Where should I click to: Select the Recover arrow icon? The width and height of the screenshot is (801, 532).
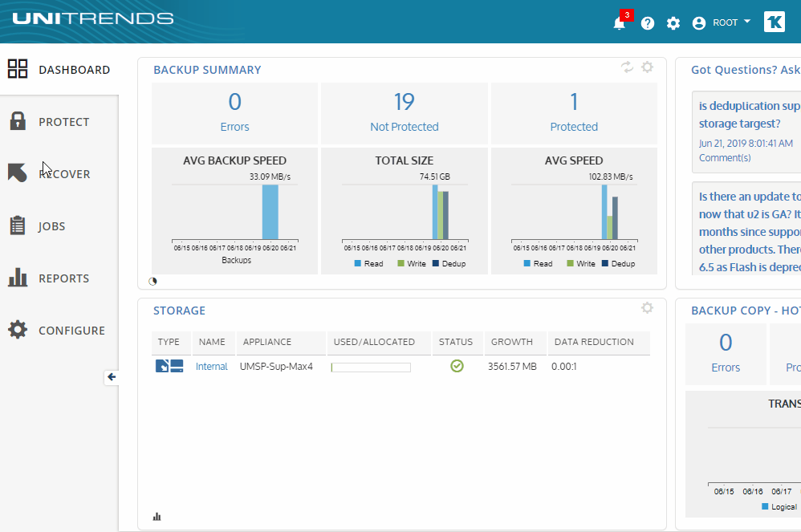[x=18, y=173]
